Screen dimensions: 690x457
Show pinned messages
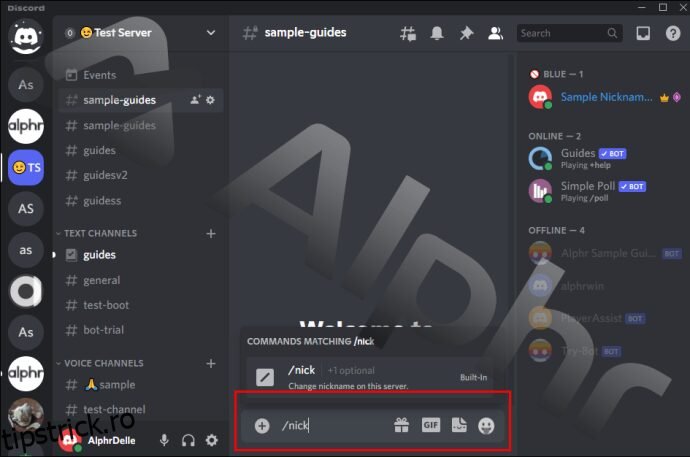tap(466, 33)
